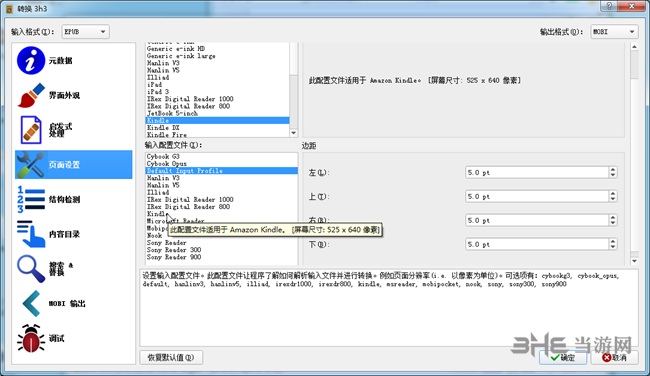The width and height of the screenshot is (650, 376).
Task: Select the 界面外观 paintbrush icon
Action: coord(31,95)
